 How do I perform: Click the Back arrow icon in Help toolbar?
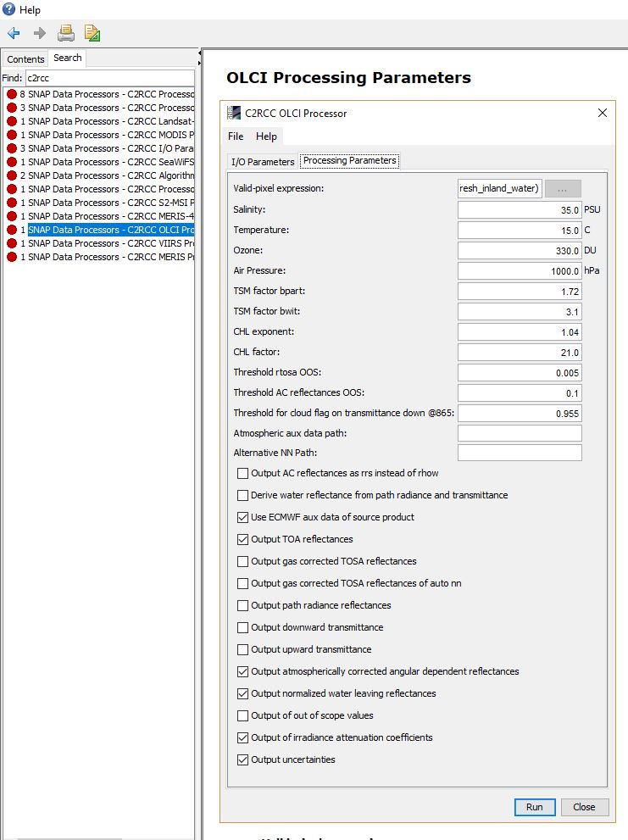tap(14, 33)
